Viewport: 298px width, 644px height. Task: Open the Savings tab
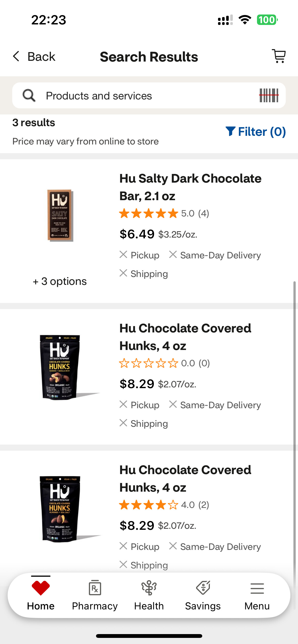point(203,596)
